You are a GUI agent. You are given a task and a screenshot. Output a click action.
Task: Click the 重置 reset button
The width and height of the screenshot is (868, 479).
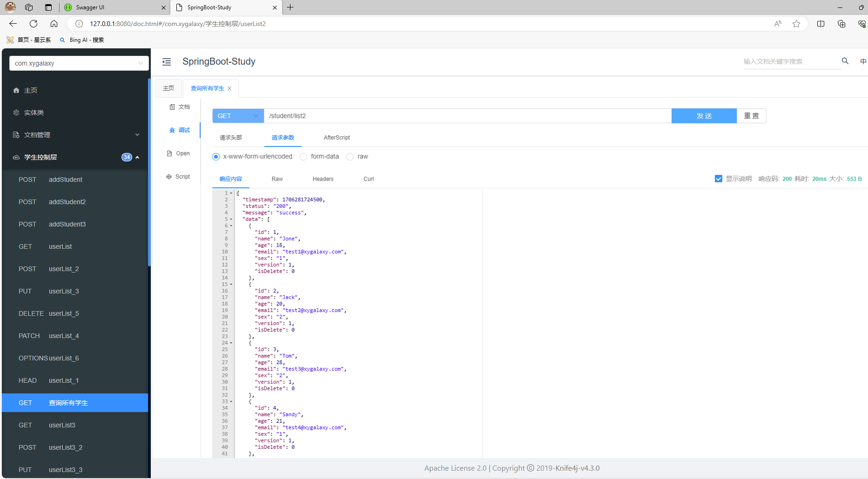752,116
